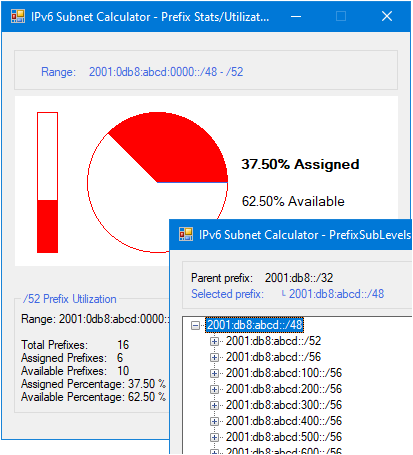
Task: Click the Prefix Stats window app icon
Action: point(18,16)
